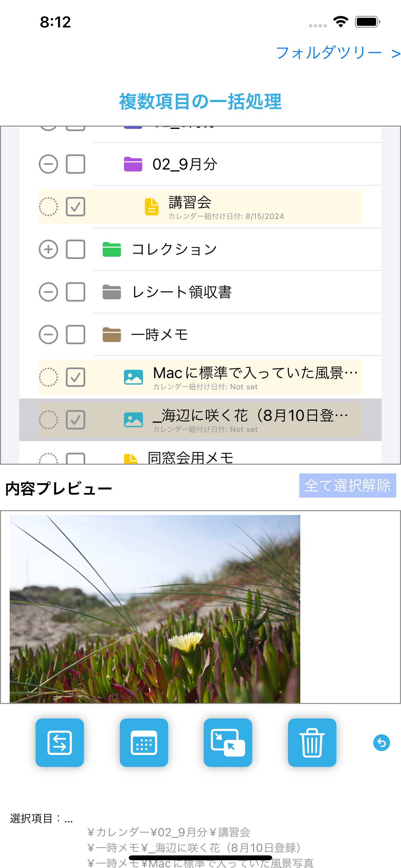Screen dimensions: 401x868
Task: Tap the picture swap icon button
Action: 228,742
